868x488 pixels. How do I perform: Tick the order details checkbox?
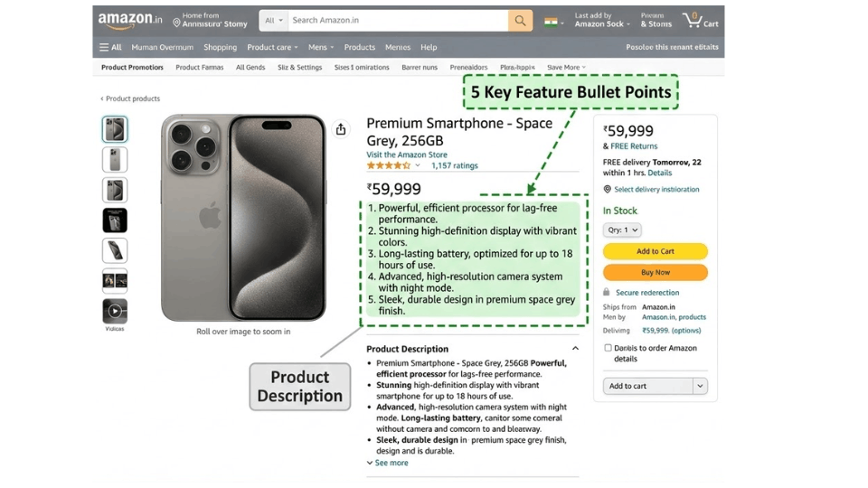[608, 348]
